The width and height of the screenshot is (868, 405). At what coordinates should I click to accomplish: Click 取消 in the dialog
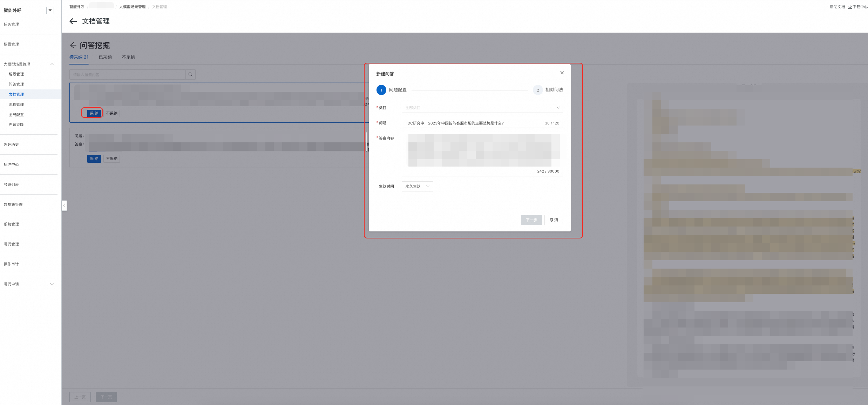554,220
